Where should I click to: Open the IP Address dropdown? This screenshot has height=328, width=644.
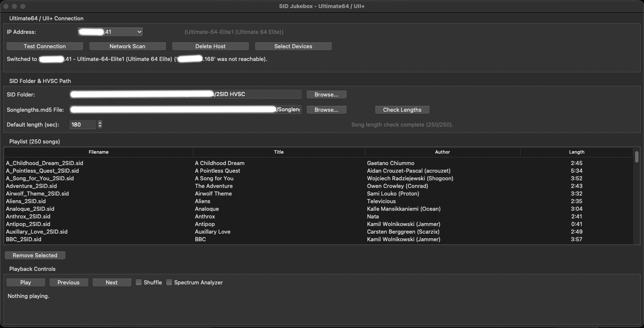pyautogui.click(x=110, y=32)
